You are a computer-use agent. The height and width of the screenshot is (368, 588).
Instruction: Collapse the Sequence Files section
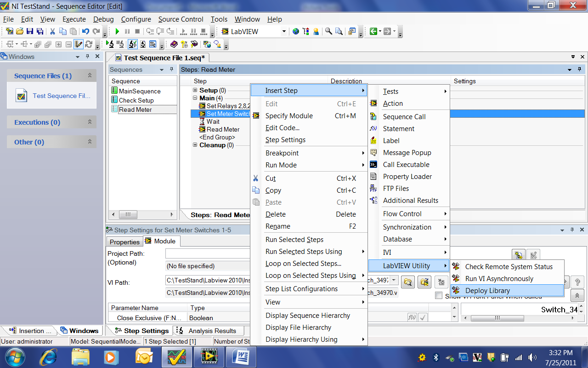(90, 76)
